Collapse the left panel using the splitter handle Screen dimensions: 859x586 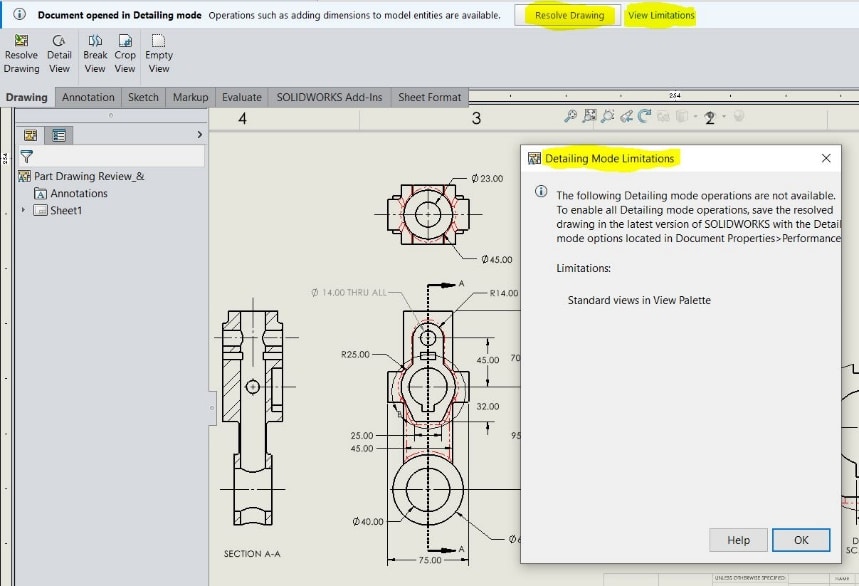(x=211, y=408)
